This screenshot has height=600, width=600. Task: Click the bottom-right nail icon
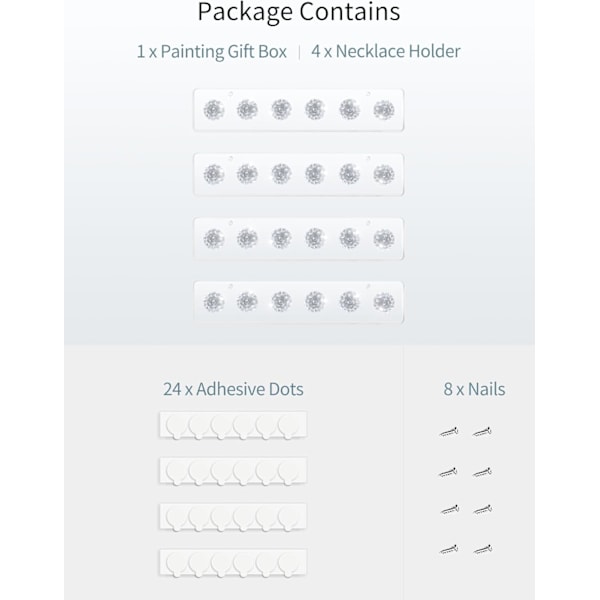[x=483, y=550]
